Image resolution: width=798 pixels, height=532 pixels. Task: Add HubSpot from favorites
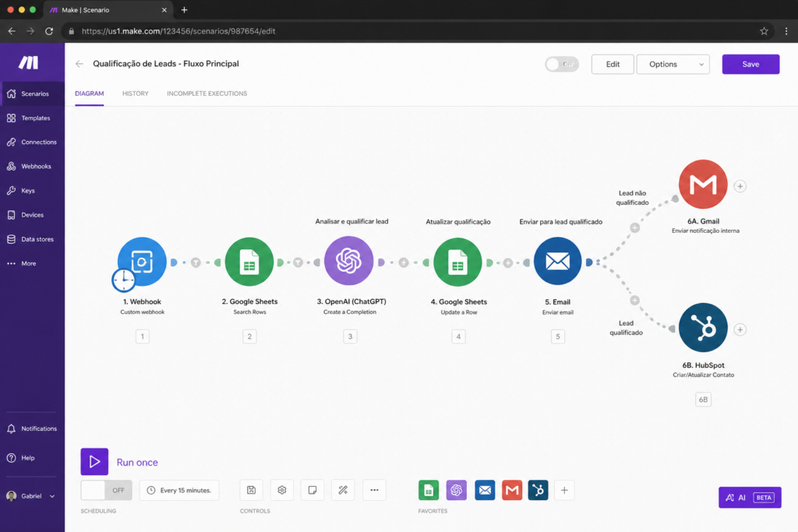[x=538, y=490]
